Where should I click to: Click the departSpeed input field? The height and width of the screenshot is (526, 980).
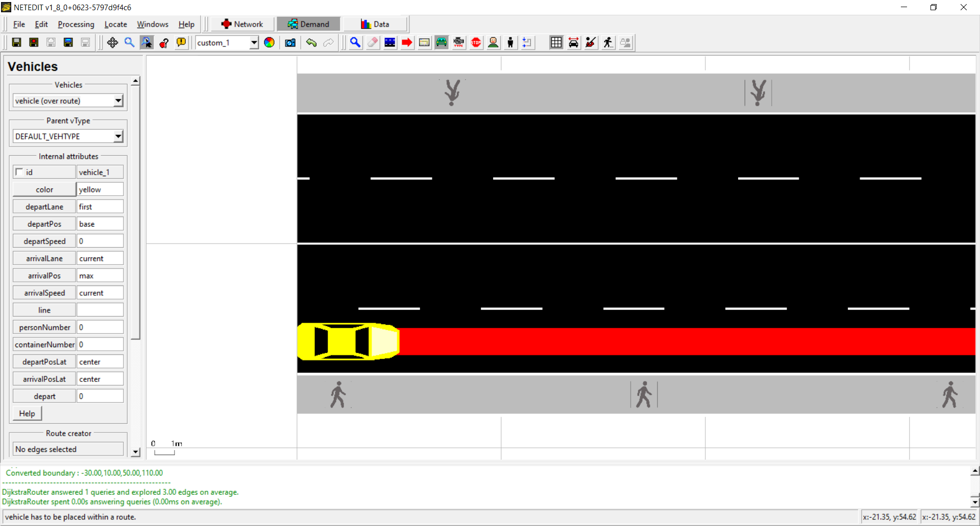pos(100,241)
